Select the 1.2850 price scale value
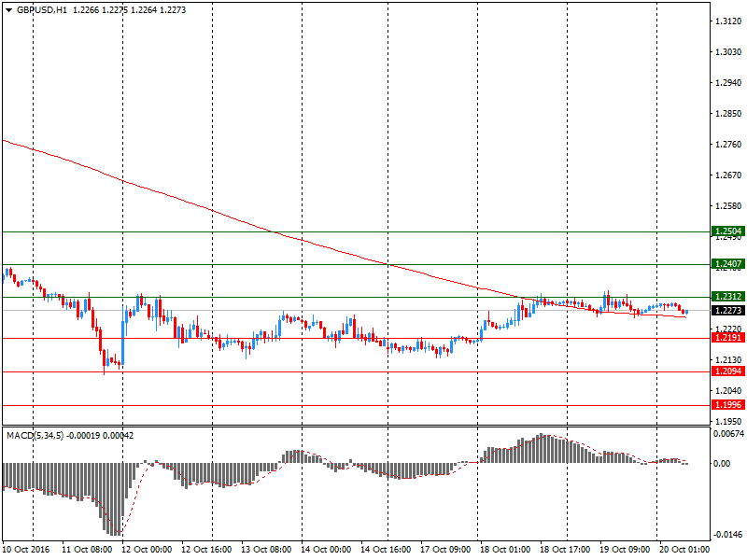The height and width of the screenshot is (560, 747). (728, 114)
